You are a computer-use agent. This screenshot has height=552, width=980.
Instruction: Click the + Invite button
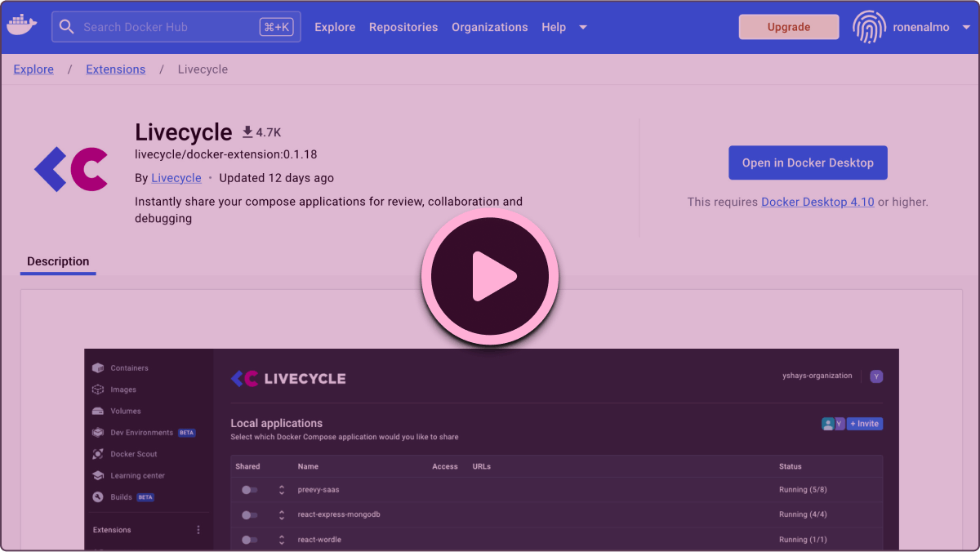pyautogui.click(x=865, y=424)
